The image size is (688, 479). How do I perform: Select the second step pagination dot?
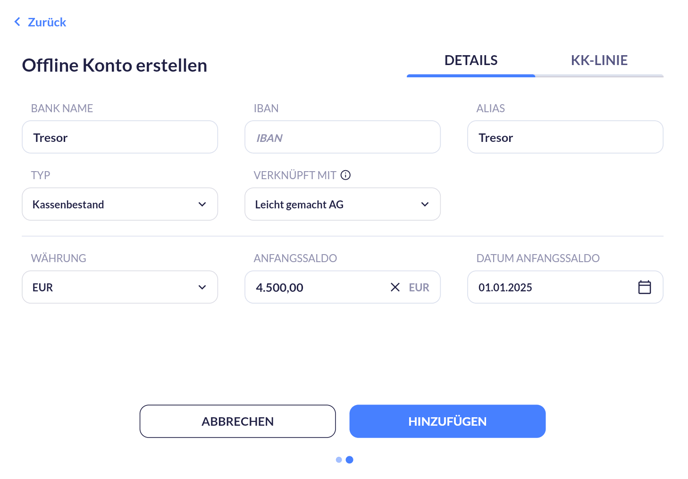point(349,460)
